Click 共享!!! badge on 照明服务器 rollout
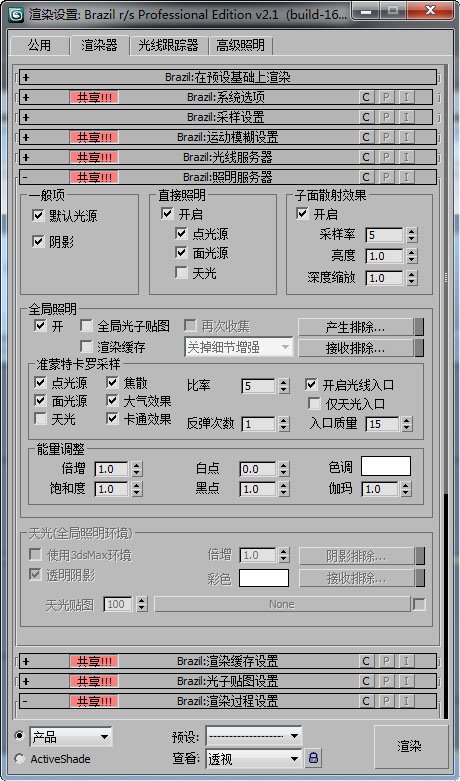The width and height of the screenshot is (460, 781). (94, 177)
